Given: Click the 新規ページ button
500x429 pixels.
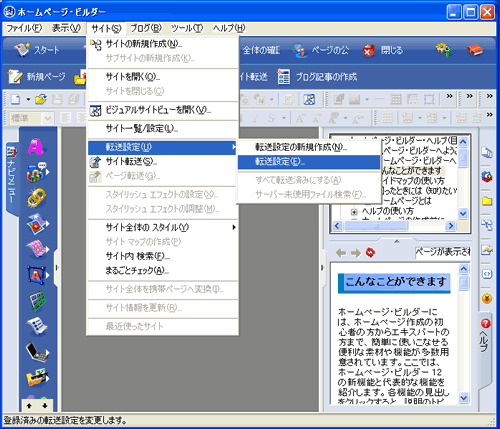Looking at the screenshot, I should pyautogui.click(x=37, y=77).
